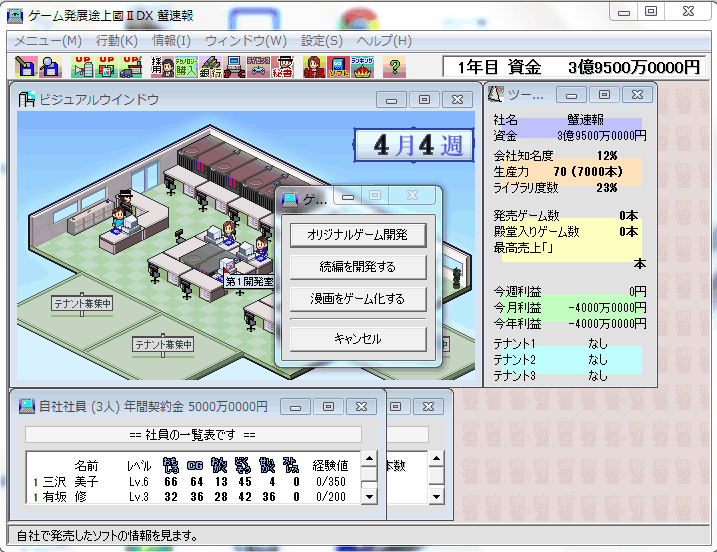Close the ツール info window
717x552 pixels.
[637, 95]
